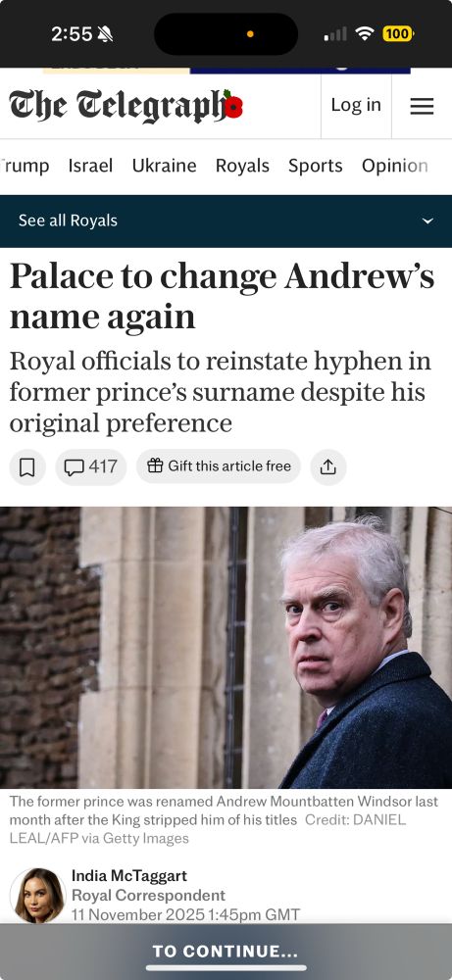The height and width of the screenshot is (980, 452).
Task: Tap the red poppy icon
Action: [x=233, y=105]
